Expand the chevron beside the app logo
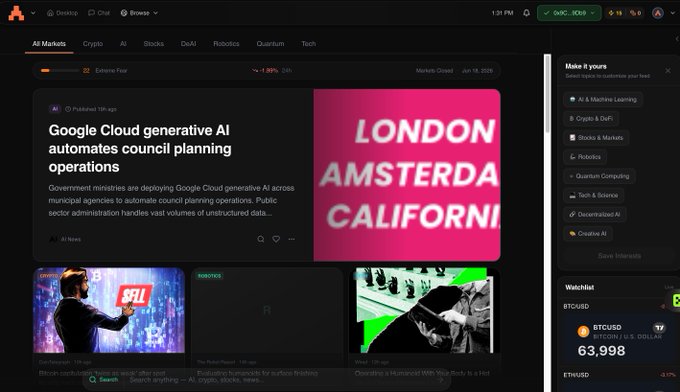This screenshot has width=680, height=392. [x=33, y=13]
